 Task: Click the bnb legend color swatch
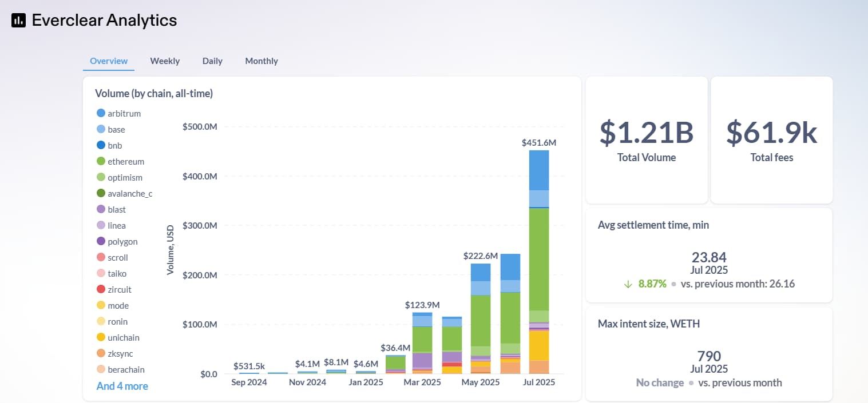point(101,146)
